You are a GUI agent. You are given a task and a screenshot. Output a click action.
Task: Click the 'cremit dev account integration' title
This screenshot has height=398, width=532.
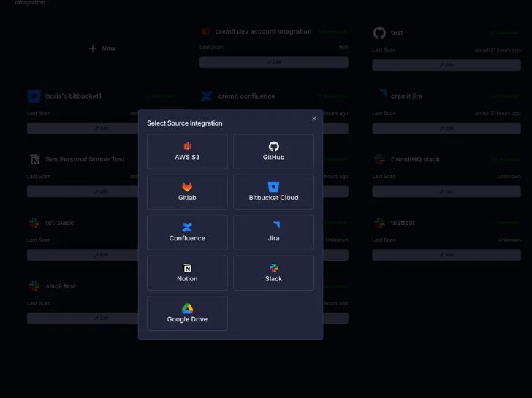point(263,31)
